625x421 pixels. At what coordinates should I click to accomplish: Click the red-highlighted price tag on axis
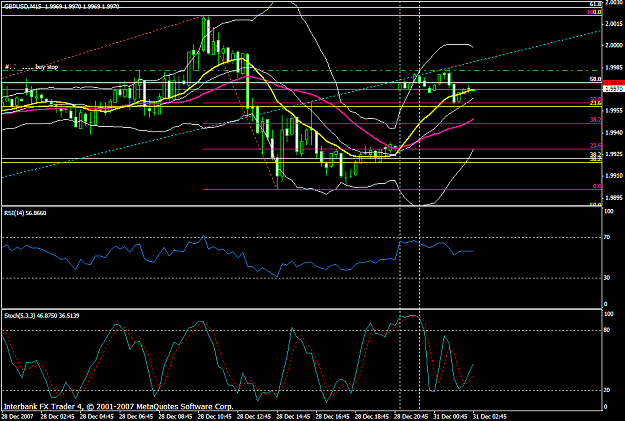tap(614, 83)
